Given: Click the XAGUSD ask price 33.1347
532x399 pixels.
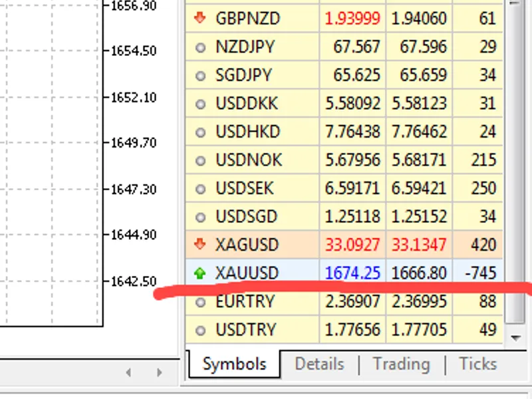Looking at the screenshot, I should click(419, 245).
